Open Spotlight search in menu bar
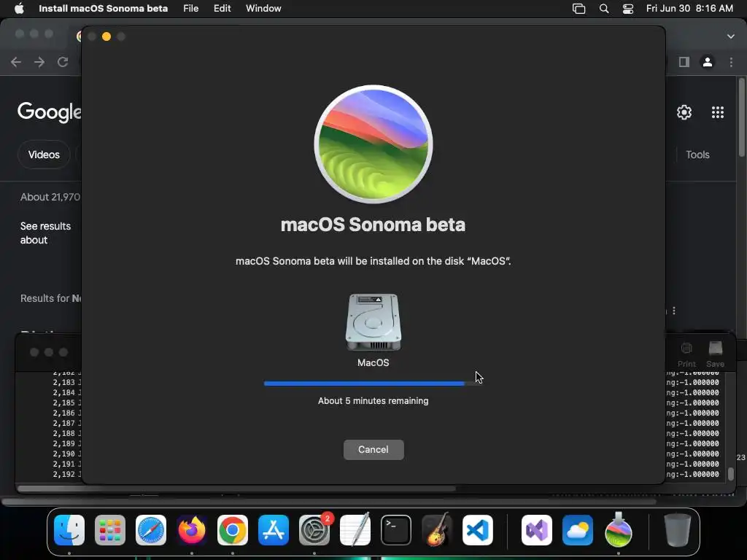747x560 pixels. pos(603,9)
